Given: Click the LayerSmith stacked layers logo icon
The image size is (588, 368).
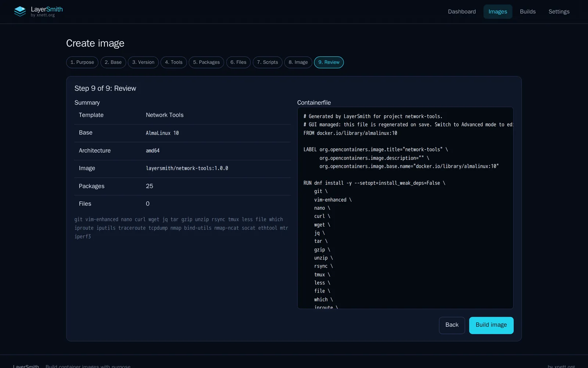Looking at the screenshot, I should [20, 11].
